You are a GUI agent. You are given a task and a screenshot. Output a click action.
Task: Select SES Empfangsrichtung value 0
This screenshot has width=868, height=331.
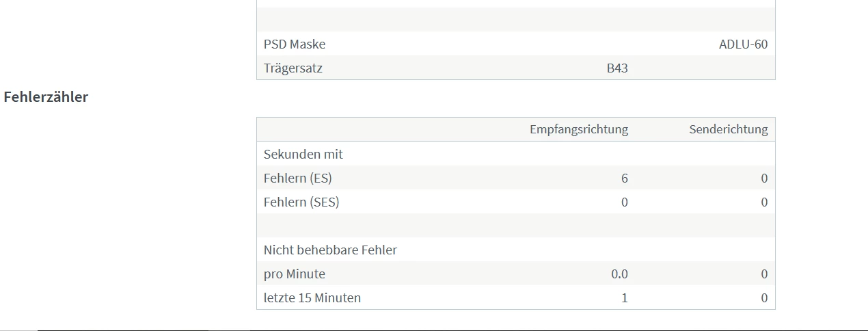pyautogui.click(x=624, y=202)
